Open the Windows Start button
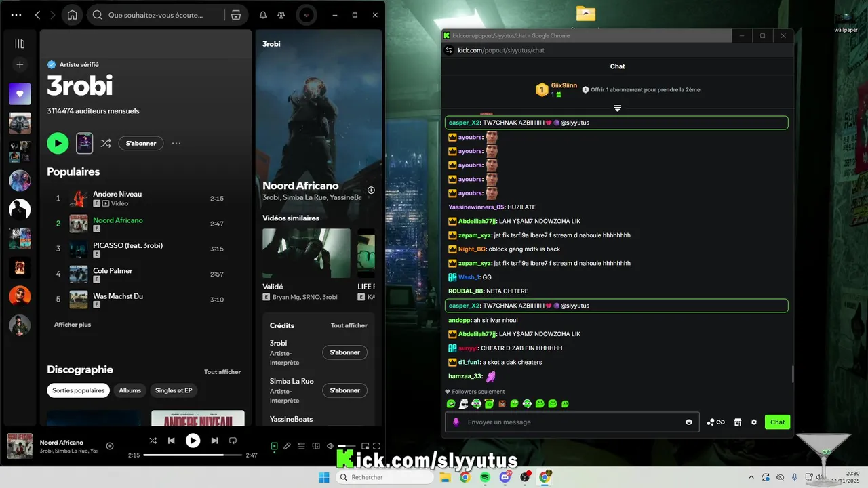 pos(324,477)
